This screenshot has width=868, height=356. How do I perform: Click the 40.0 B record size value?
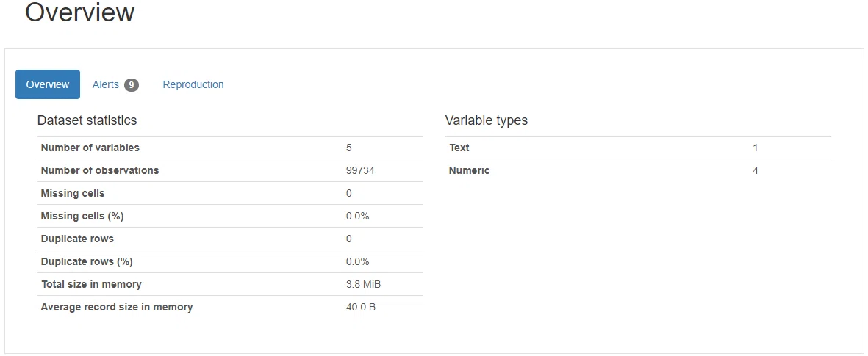coord(360,307)
